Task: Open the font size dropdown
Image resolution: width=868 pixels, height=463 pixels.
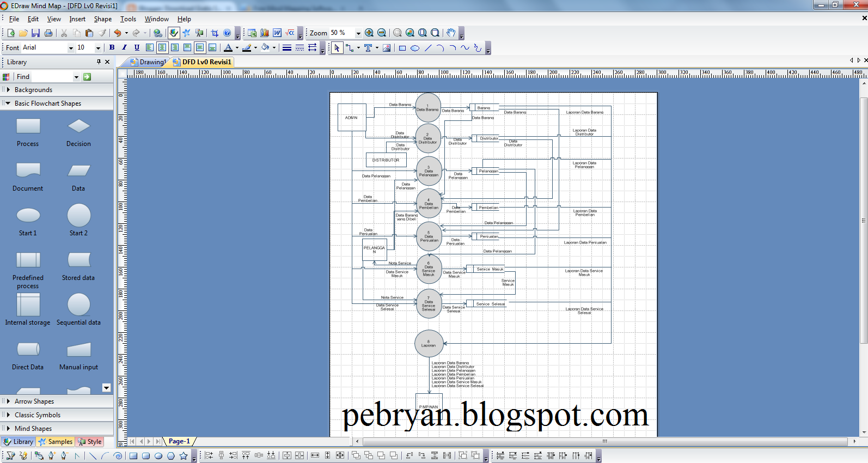Action: point(98,48)
